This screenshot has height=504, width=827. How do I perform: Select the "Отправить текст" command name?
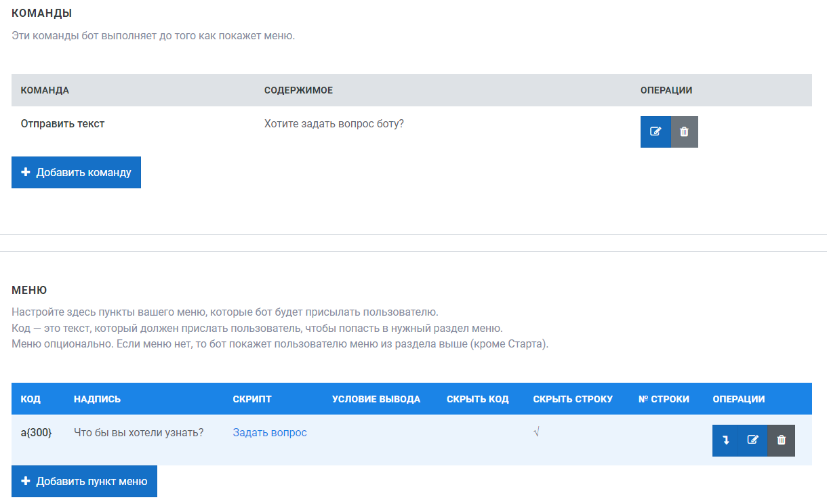[62, 124]
